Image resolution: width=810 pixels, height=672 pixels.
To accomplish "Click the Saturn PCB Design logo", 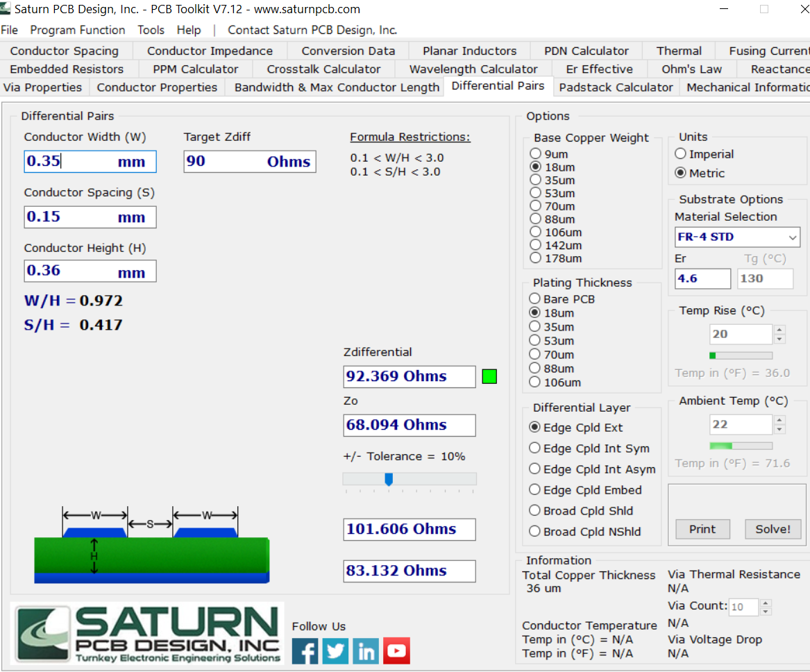I will [148, 634].
